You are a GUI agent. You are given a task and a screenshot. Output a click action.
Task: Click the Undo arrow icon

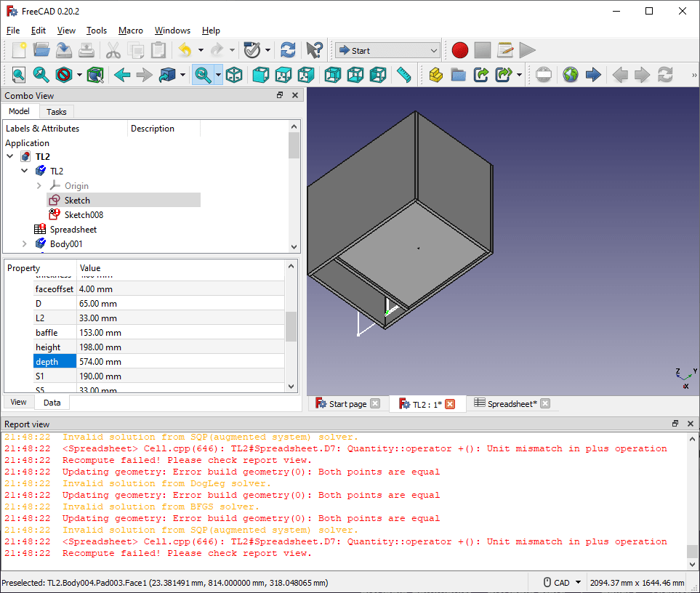pos(185,50)
